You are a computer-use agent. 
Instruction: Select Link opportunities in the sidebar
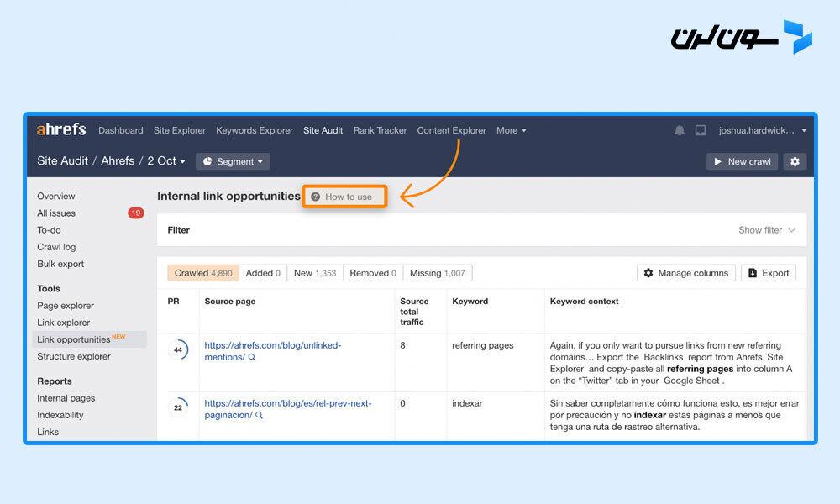coord(89,339)
